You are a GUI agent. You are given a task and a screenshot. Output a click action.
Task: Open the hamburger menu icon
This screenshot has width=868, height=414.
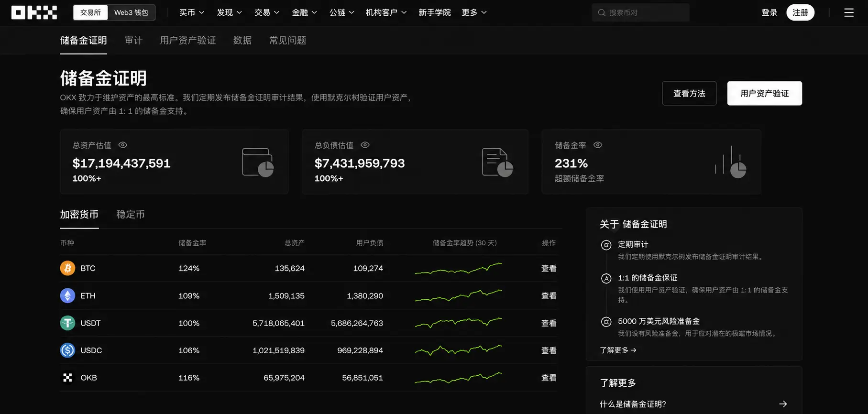(849, 12)
